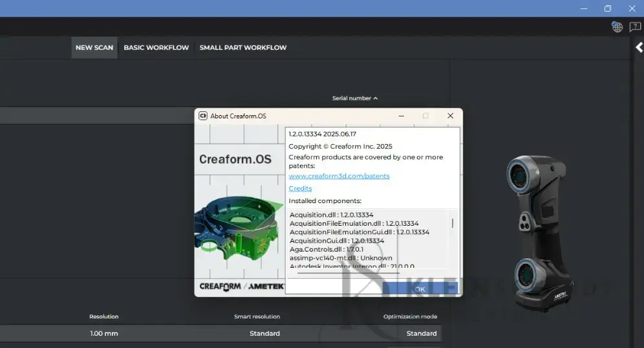Open the Optimization mode Standard field
Screen dimensions: 644x348
[x=422, y=333]
